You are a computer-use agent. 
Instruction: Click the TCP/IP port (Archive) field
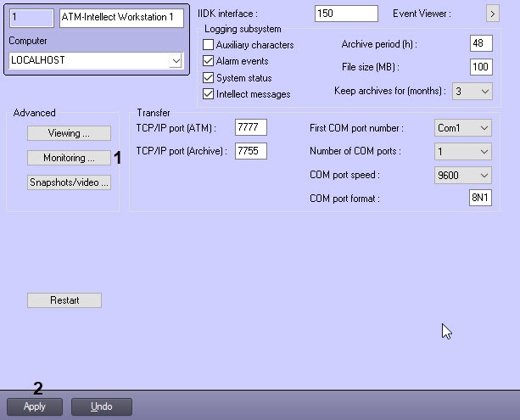click(251, 151)
